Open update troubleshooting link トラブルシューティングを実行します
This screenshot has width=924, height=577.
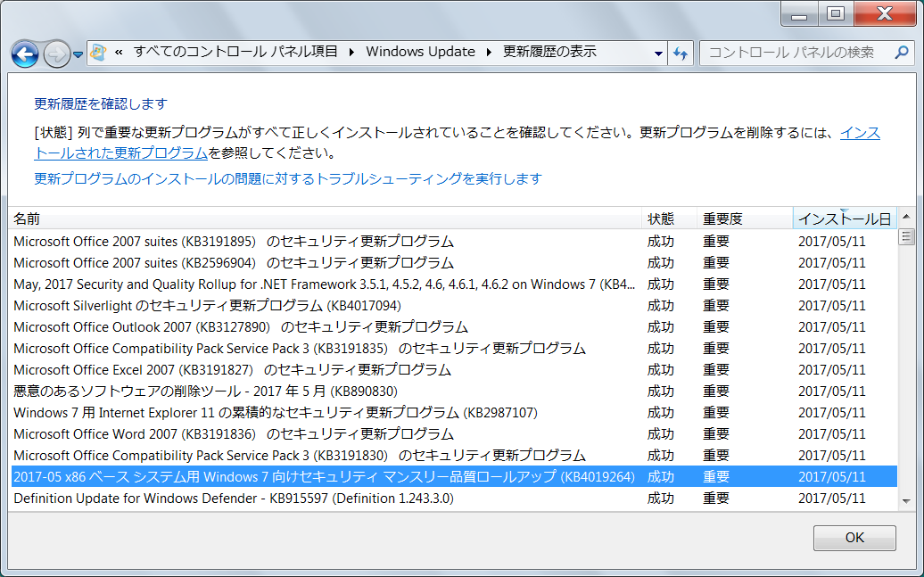[x=287, y=178]
